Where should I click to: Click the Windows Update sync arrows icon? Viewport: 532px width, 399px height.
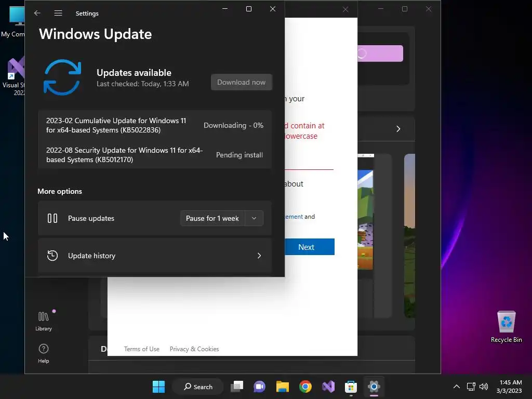(62, 77)
